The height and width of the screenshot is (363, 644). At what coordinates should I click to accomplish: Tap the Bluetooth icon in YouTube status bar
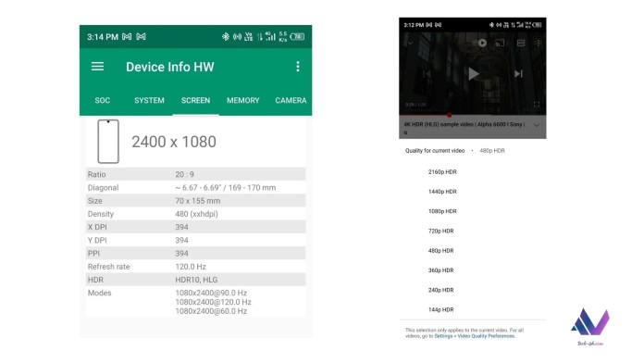[491, 25]
